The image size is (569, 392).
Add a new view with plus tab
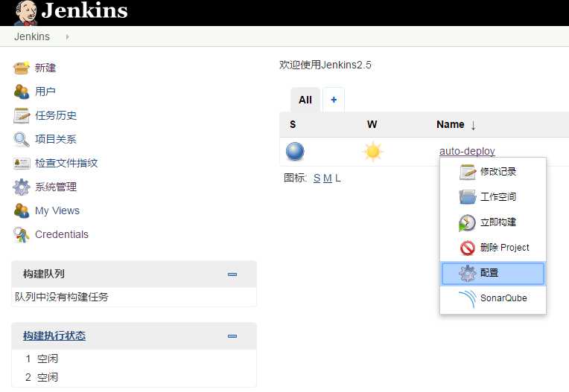tap(334, 100)
